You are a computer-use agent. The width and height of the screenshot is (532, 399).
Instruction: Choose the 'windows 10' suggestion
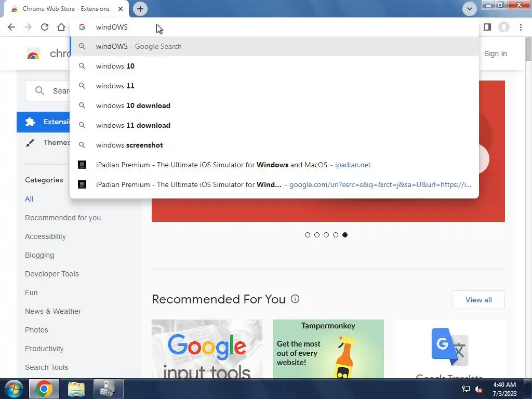coord(274,66)
